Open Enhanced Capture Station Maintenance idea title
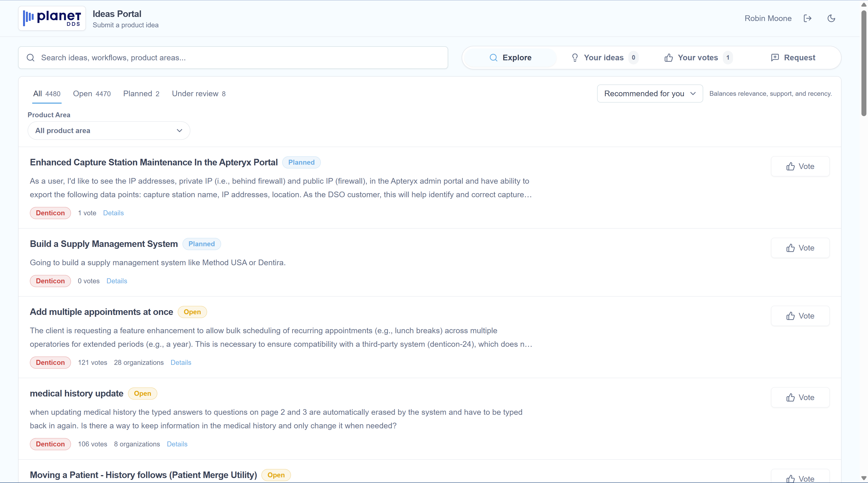Screen dimensions: 868x483 pos(154,162)
